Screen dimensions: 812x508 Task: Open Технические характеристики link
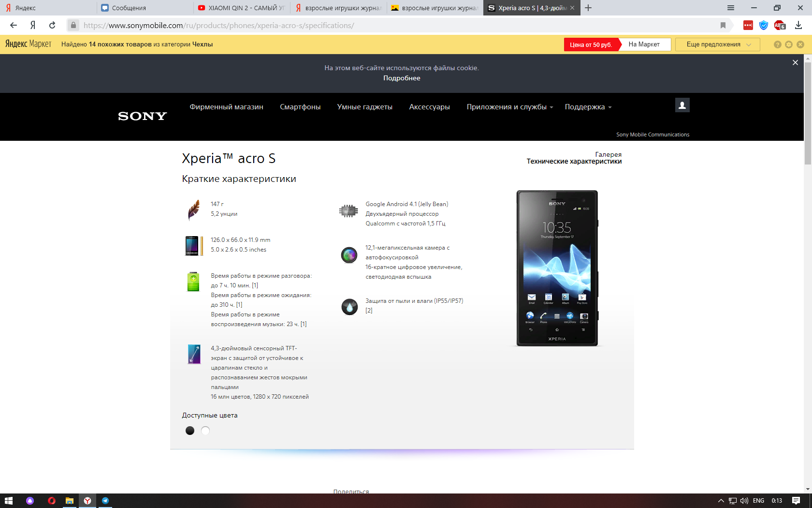574,162
